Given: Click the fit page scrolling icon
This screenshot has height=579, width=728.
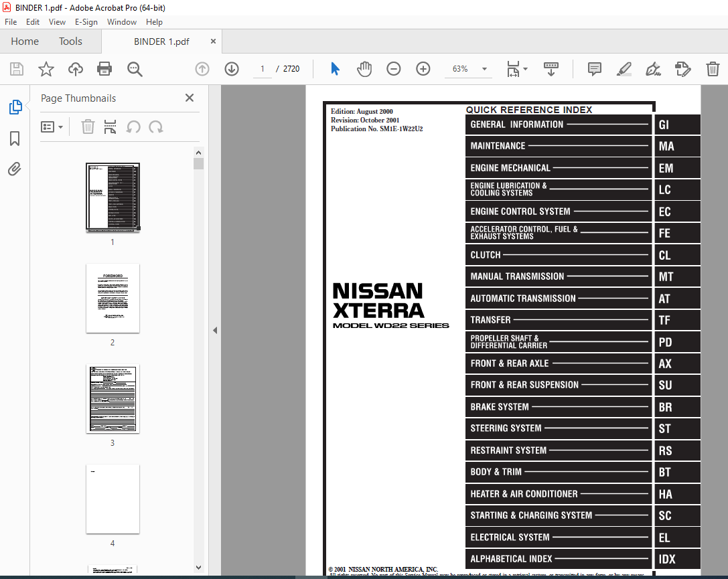Looking at the screenshot, I should click(513, 69).
